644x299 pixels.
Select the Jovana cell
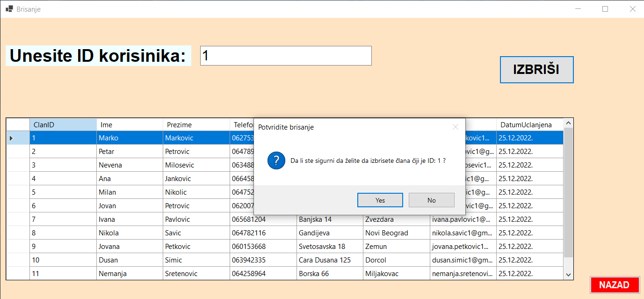(130, 247)
